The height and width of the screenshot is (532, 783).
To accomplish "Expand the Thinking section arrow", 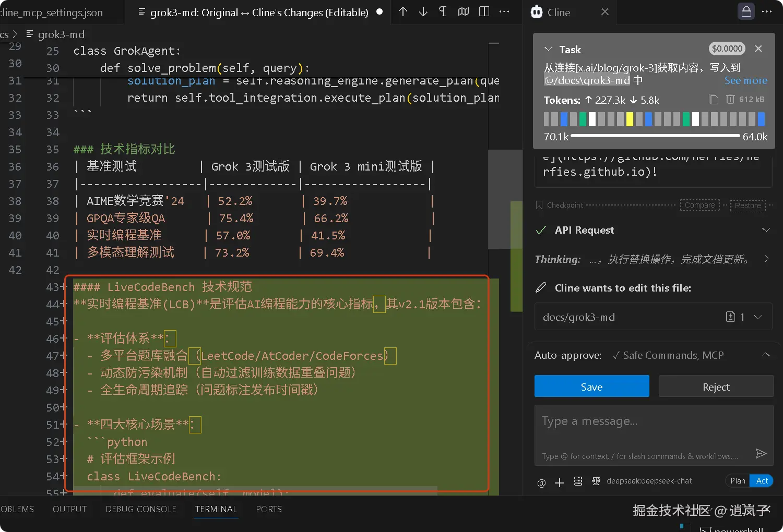I will coord(766,259).
